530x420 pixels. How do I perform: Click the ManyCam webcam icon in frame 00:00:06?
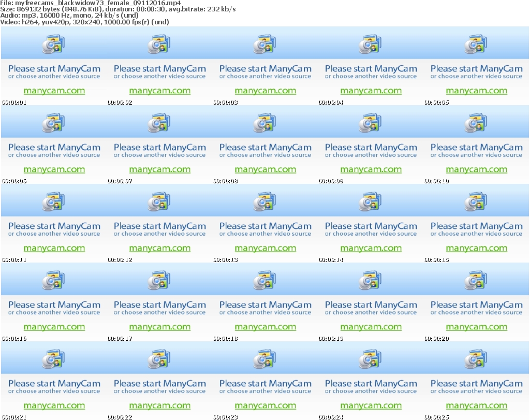[x=53, y=123]
